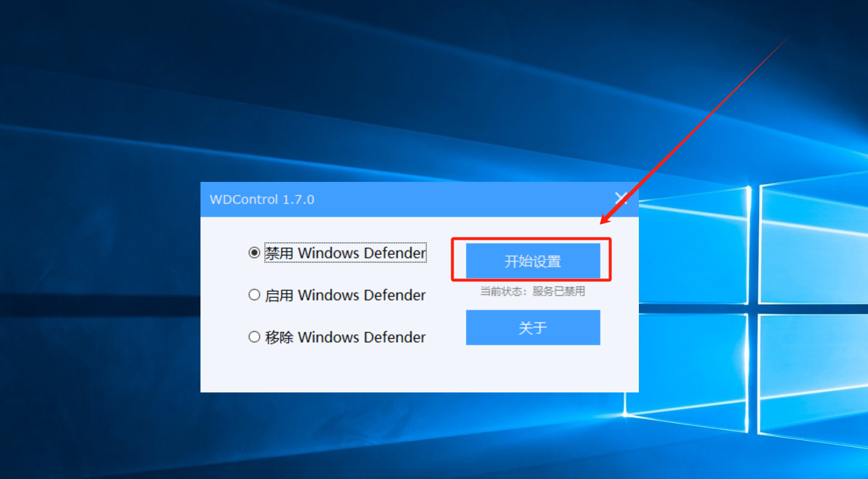Click the 禁用 Windows Defender label text

point(345,253)
